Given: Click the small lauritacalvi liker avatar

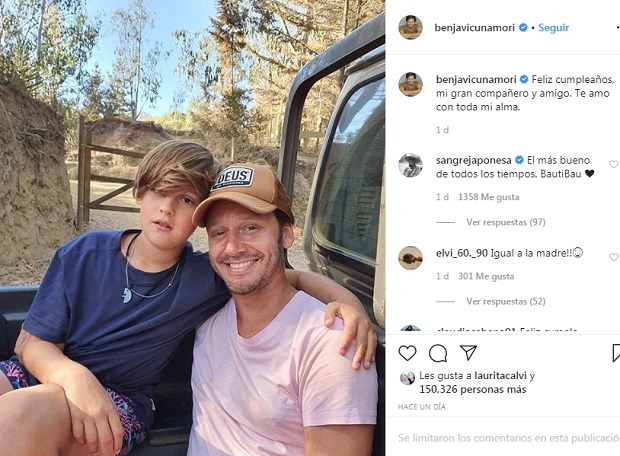Looking at the screenshot, I should [407, 377].
